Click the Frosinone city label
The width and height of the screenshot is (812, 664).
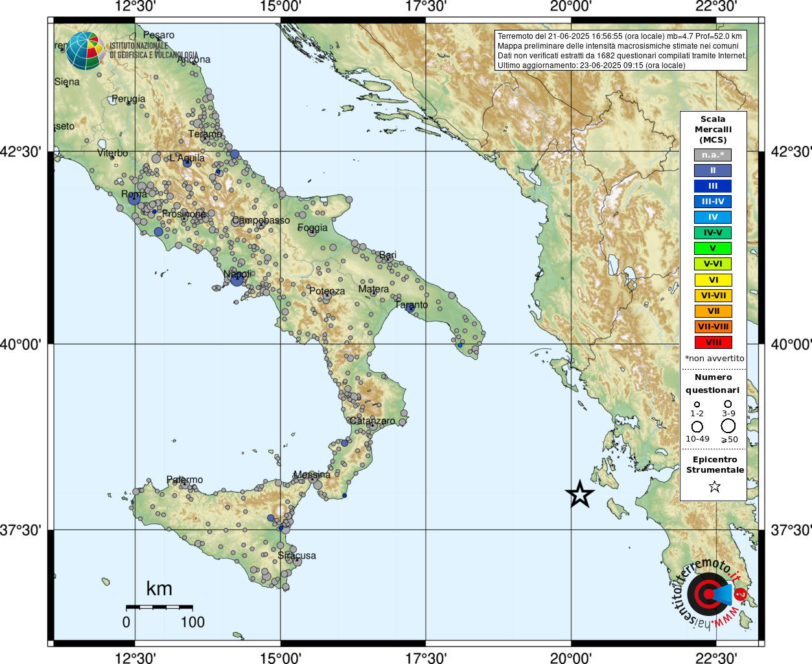(x=184, y=214)
